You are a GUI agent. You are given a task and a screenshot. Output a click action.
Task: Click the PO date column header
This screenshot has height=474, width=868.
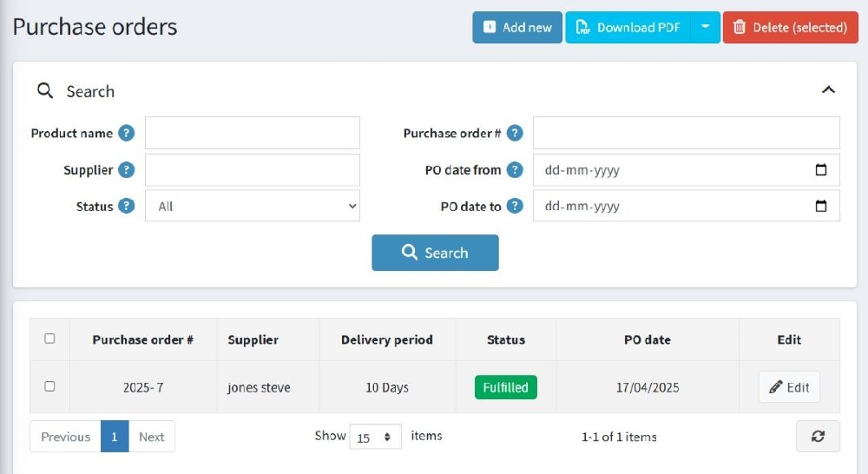click(x=648, y=340)
